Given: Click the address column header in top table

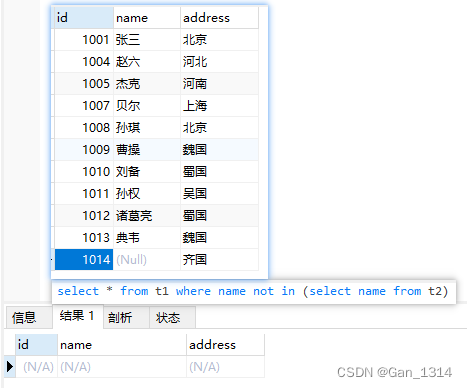Looking at the screenshot, I should coord(219,18).
